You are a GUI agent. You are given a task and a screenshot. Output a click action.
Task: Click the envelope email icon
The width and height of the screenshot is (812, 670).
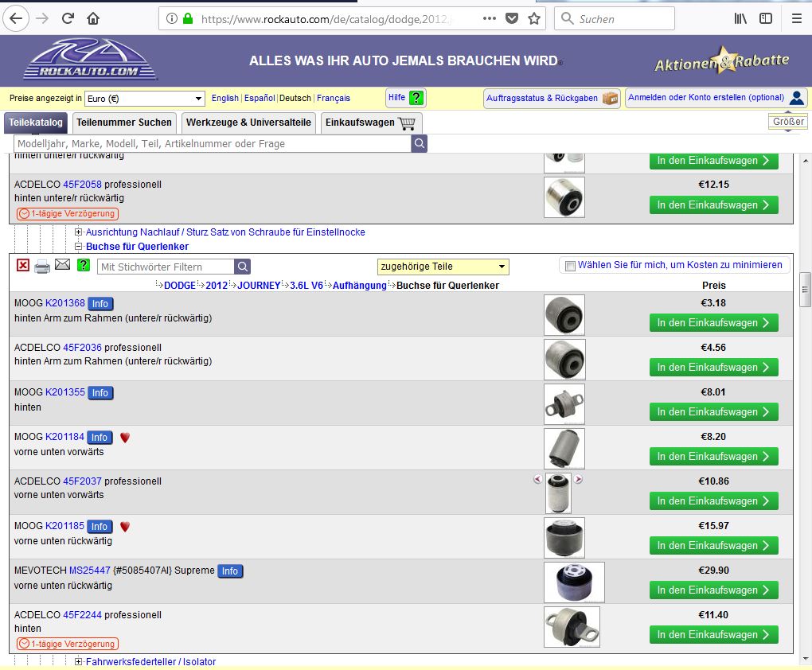click(x=63, y=266)
